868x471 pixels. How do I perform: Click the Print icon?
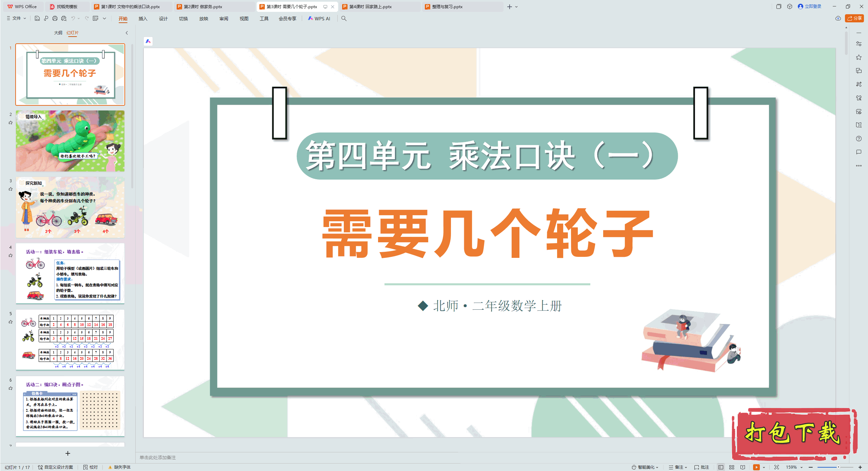click(x=55, y=18)
